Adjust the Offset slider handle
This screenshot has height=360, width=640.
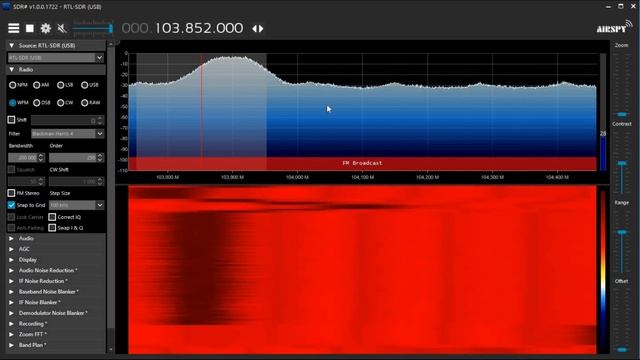pyautogui.click(x=622, y=349)
